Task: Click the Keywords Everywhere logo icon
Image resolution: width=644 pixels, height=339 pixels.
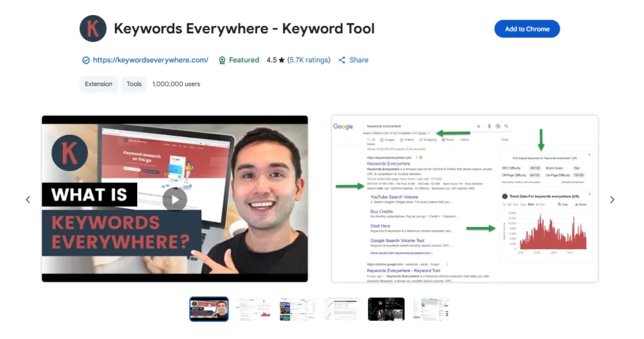Action: point(93,29)
